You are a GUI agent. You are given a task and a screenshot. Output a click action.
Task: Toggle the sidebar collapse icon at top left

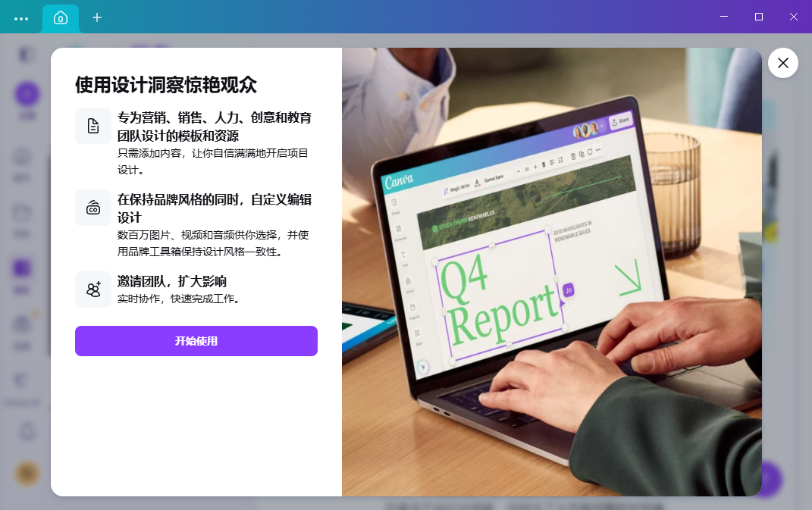click(27, 55)
